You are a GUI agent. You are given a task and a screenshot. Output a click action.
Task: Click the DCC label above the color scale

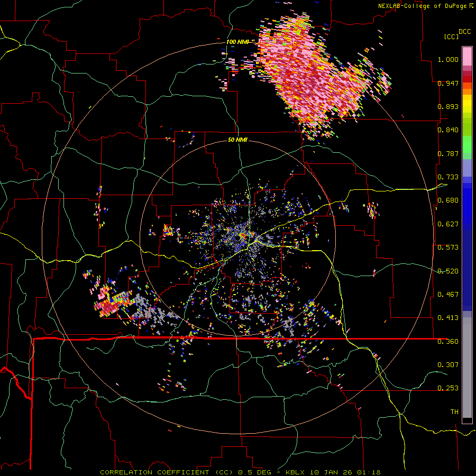coord(464,32)
